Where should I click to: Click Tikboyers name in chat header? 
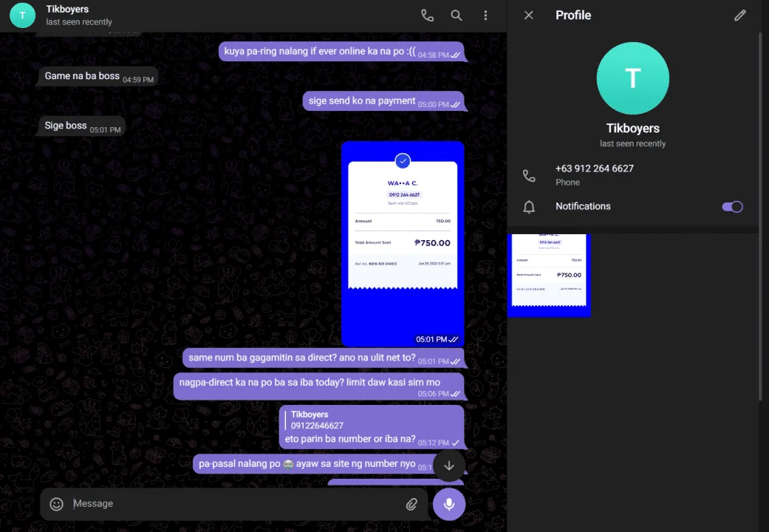(x=67, y=10)
